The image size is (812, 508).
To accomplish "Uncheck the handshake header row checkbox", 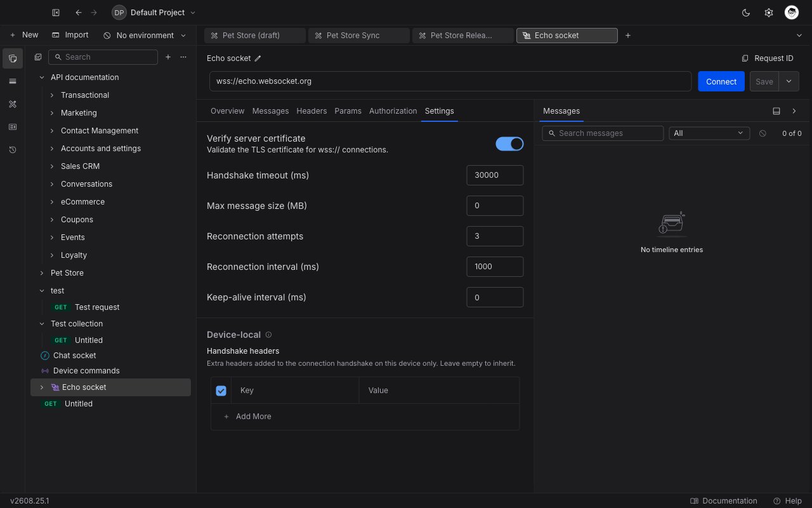I will (x=221, y=391).
